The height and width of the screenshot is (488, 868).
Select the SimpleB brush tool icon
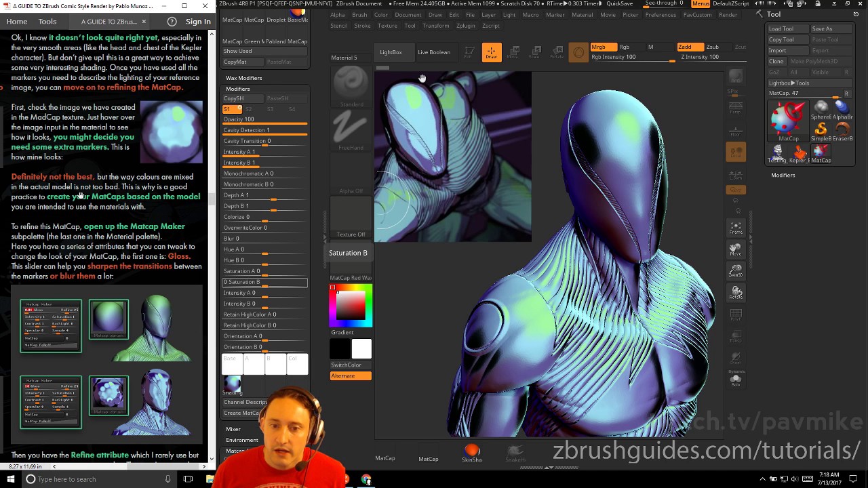pos(821,132)
